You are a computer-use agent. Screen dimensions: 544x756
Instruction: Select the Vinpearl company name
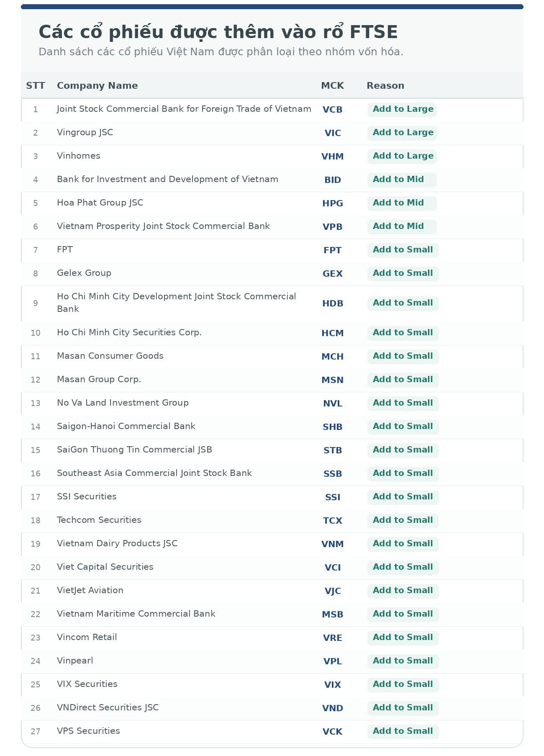[x=75, y=661]
